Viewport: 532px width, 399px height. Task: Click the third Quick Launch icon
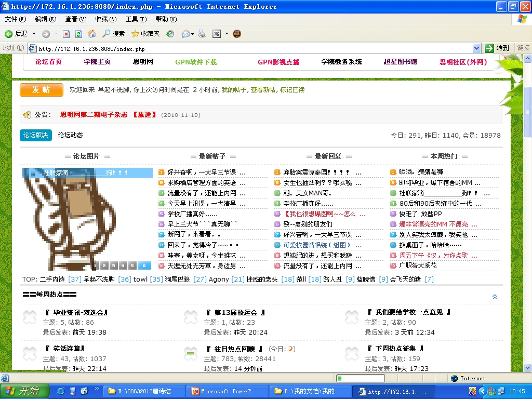tap(85, 391)
